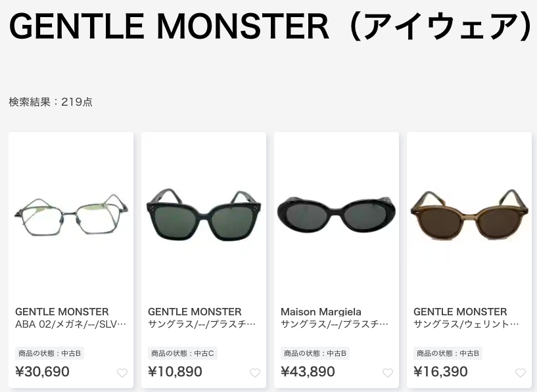Favorite the ¥10,890 black sunglasses
The width and height of the screenshot is (537, 392).
255,373
